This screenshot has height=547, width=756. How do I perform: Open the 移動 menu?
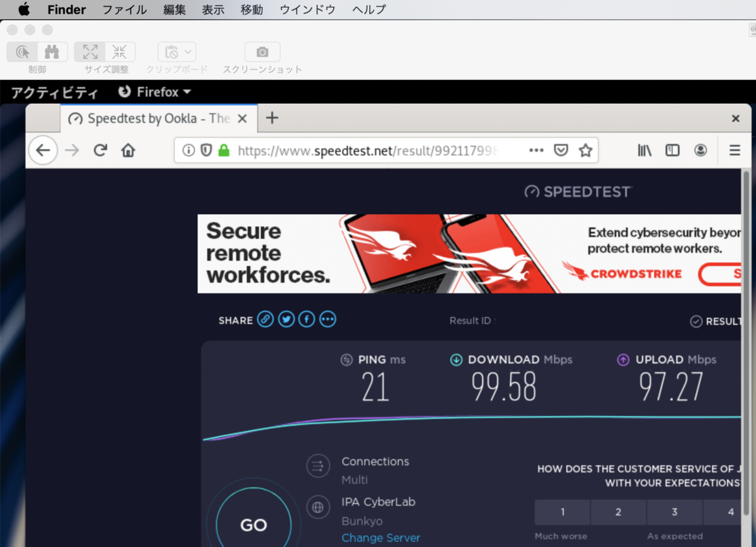click(252, 9)
